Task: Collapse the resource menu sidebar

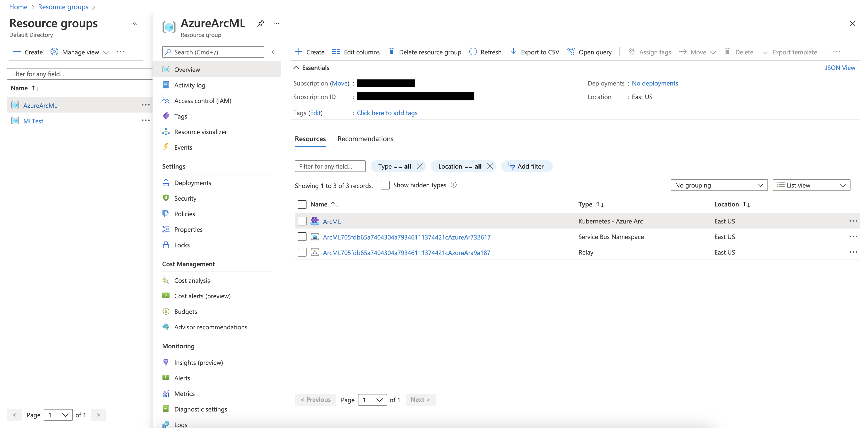Action: coord(274,52)
